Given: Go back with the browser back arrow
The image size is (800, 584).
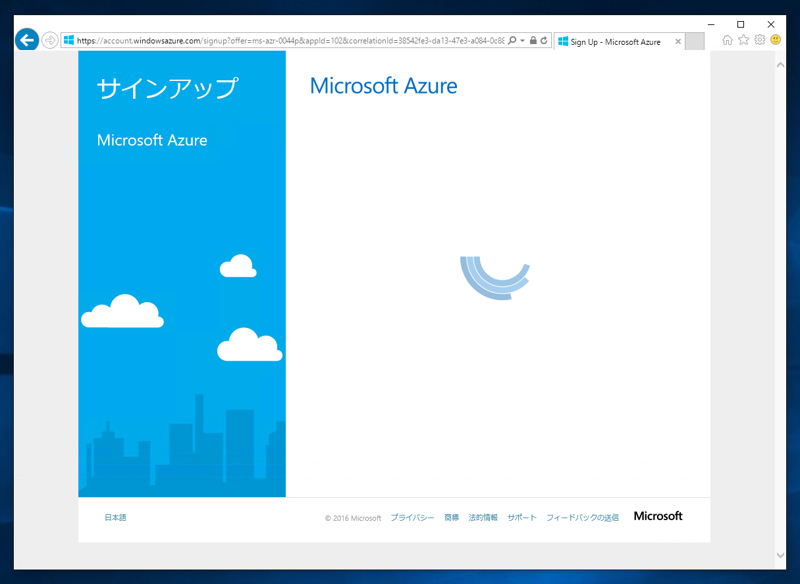Looking at the screenshot, I should point(27,40).
